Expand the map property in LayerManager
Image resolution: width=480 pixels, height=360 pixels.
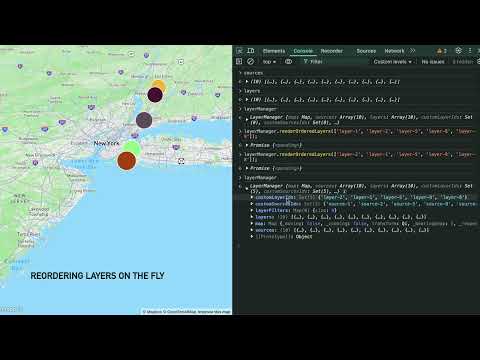click(x=252, y=224)
